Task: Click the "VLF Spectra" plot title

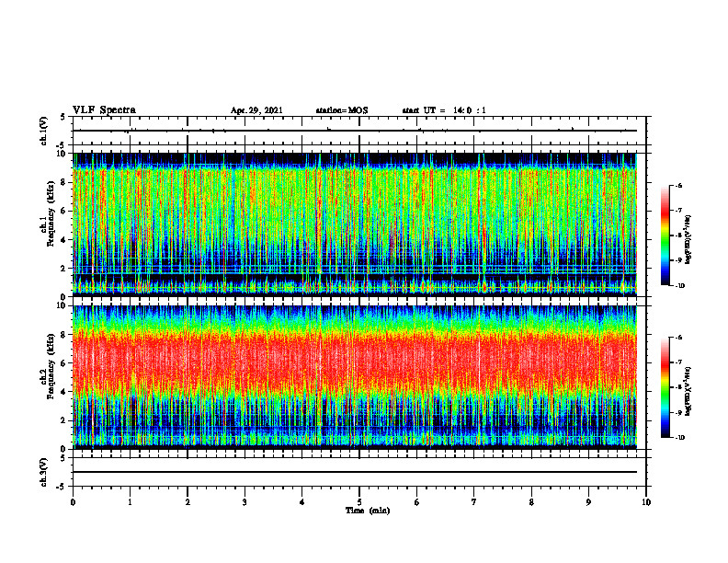Action: [104, 110]
